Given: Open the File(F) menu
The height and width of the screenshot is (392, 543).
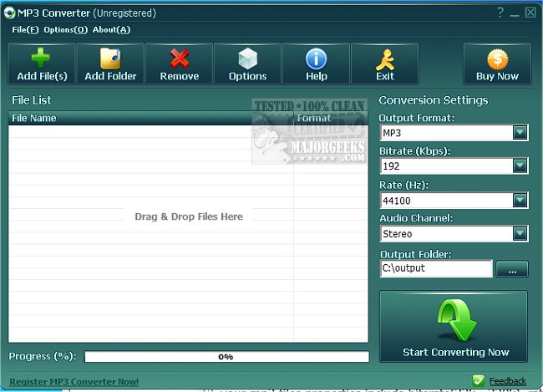Looking at the screenshot, I should click(25, 30).
